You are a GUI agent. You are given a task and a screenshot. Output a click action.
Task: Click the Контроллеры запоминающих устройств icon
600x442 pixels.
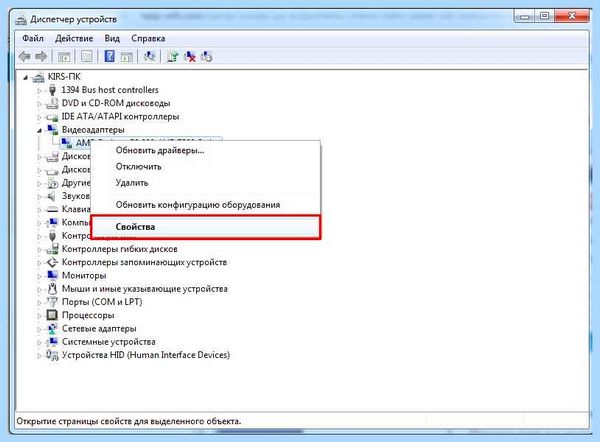[52, 262]
